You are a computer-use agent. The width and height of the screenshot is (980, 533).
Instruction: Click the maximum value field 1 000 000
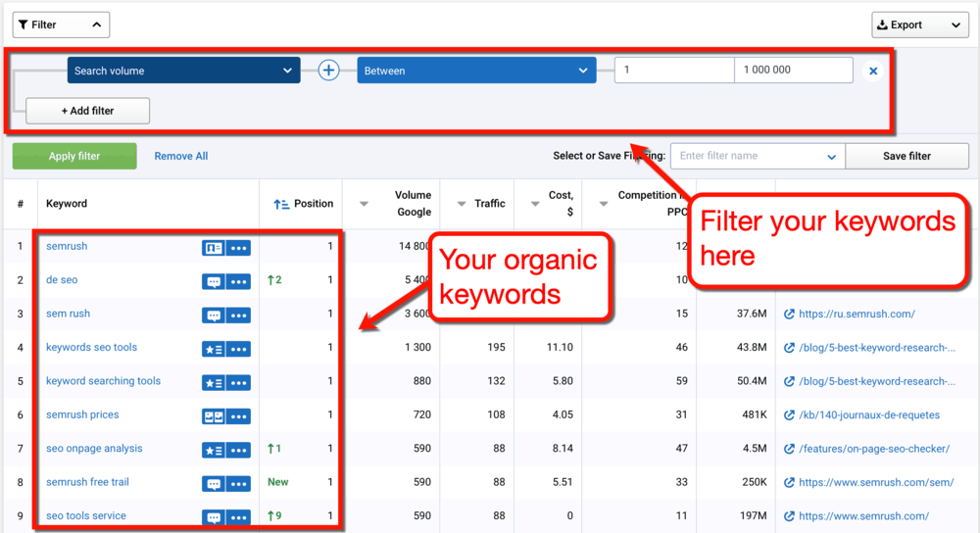(793, 70)
